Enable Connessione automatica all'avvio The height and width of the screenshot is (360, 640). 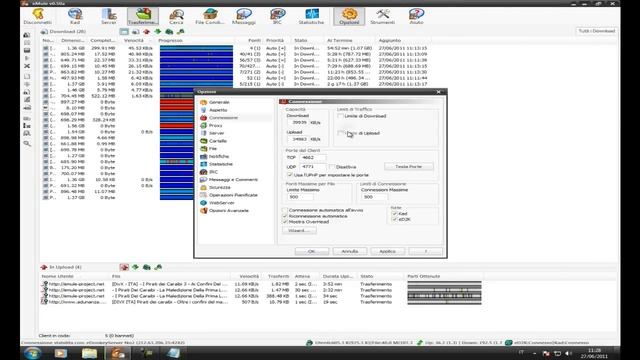(x=285, y=210)
